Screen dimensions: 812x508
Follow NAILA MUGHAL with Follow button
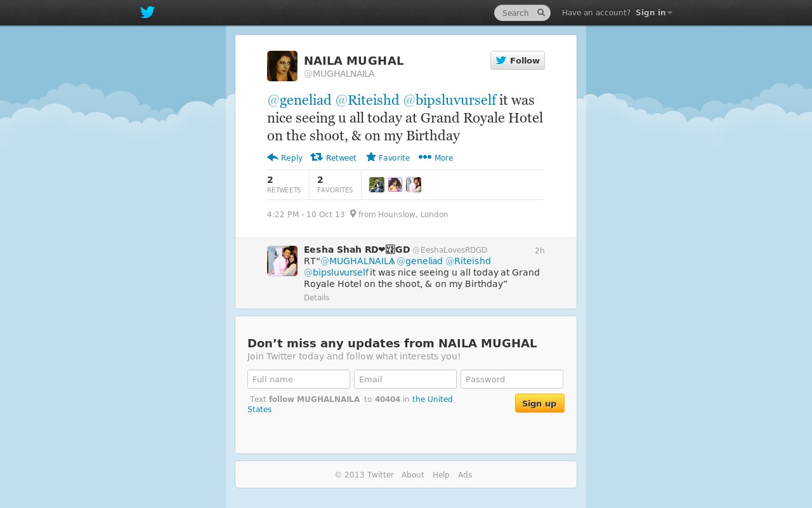(518, 60)
